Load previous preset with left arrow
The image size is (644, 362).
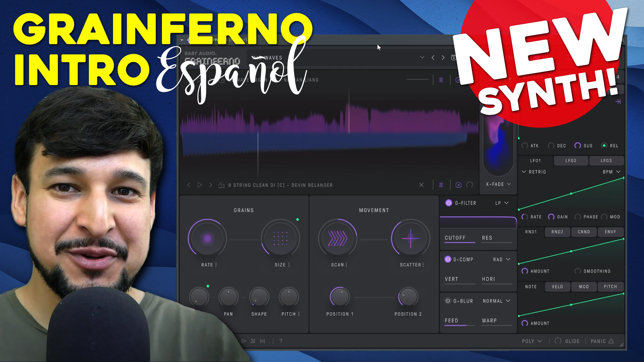pyautogui.click(x=433, y=58)
